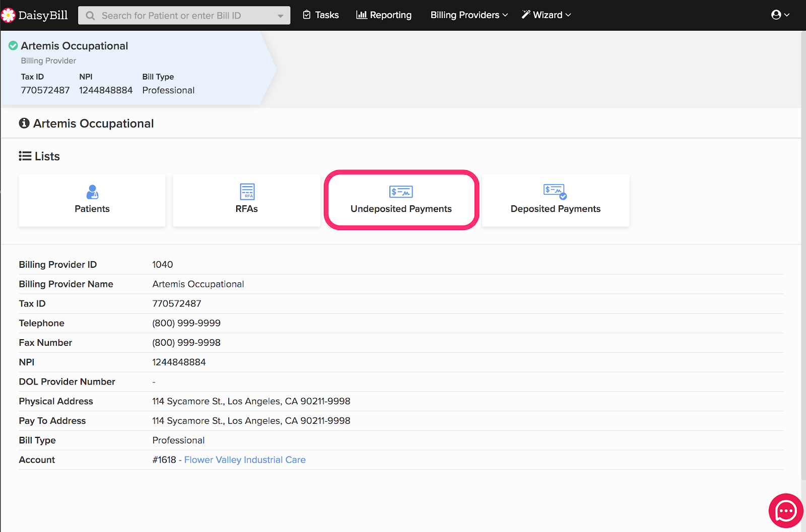The width and height of the screenshot is (806, 532).
Task: Select the NPI value 1244848884 in details table
Action: 179,362
